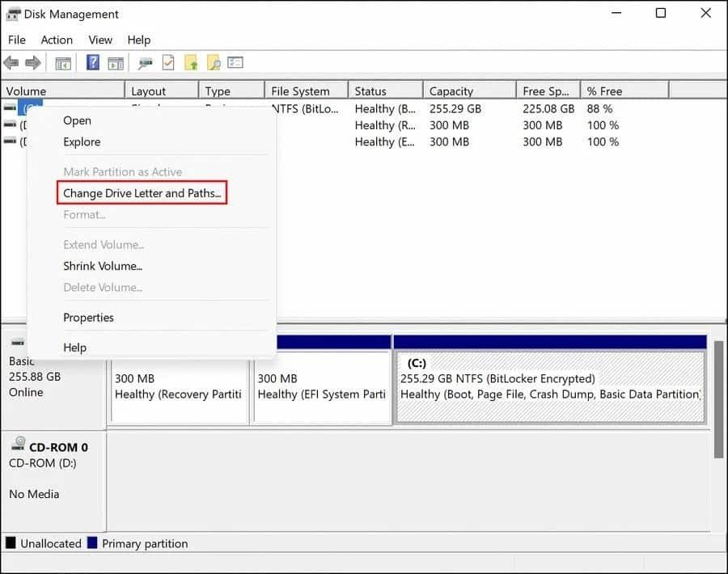Click the Forward navigation arrow icon
The width and height of the screenshot is (728, 574).
[x=32, y=62]
